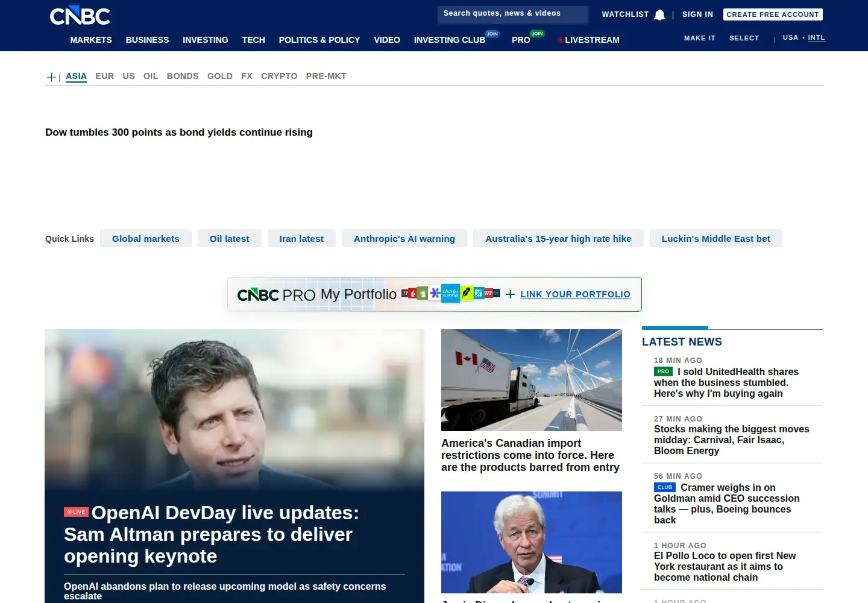Screen dimensions: 868x603
Task: Click the Watchlist bell icon
Action: point(659,15)
